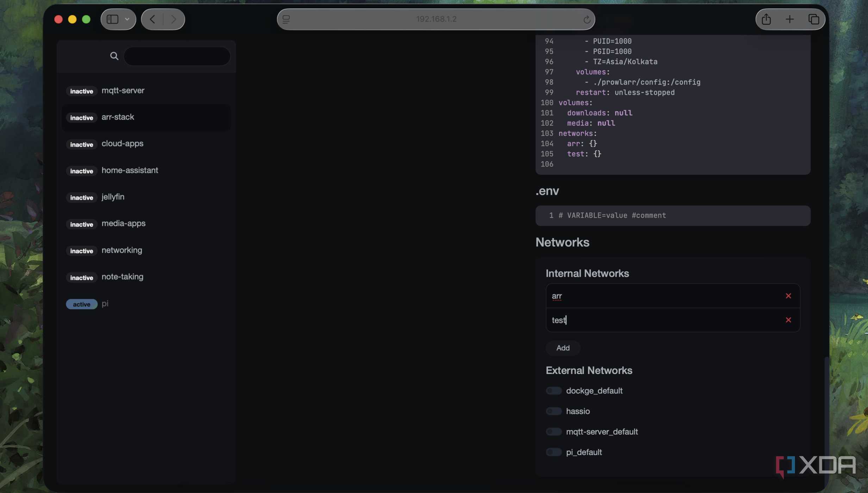Click compose line 'downloads: null'
The image size is (868, 493).
tap(600, 113)
